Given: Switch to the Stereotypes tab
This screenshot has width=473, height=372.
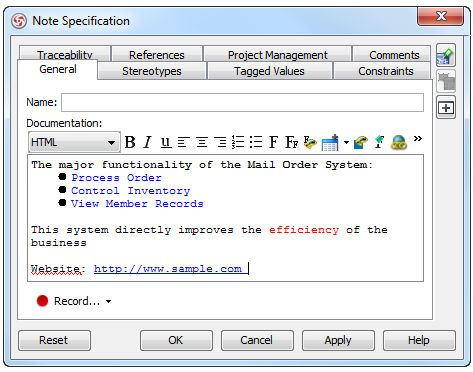Looking at the screenshot, I should [152, 71].
